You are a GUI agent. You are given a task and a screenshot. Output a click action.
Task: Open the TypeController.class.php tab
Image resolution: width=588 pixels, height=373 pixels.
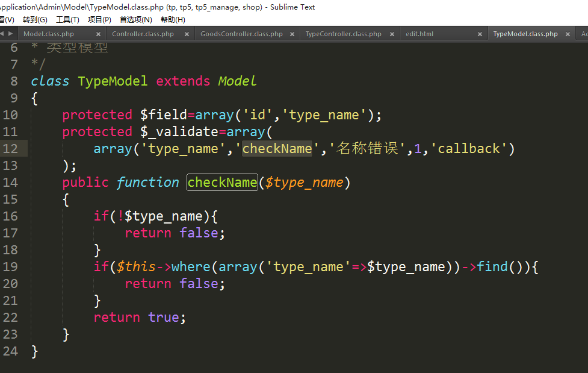(x=343, y=34)
